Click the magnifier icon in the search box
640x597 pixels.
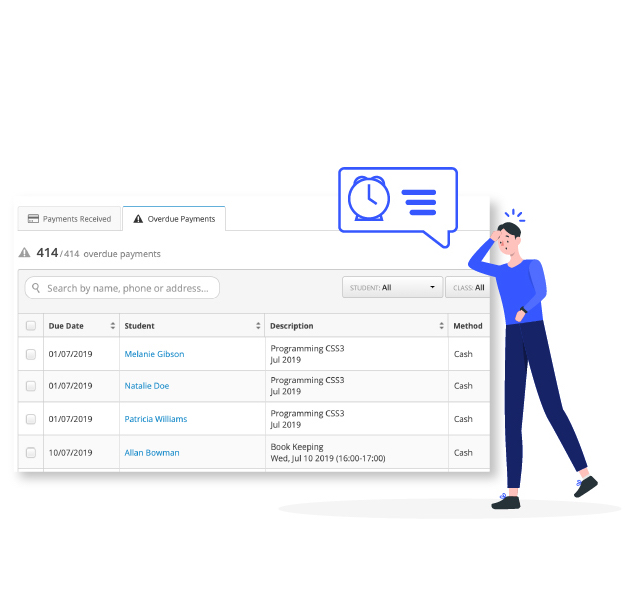point(36,288)
